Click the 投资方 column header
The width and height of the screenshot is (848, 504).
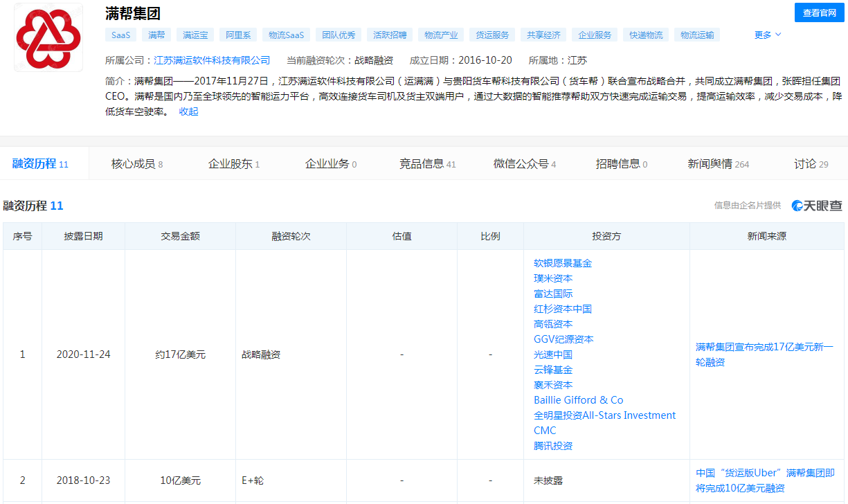point(606,236)
